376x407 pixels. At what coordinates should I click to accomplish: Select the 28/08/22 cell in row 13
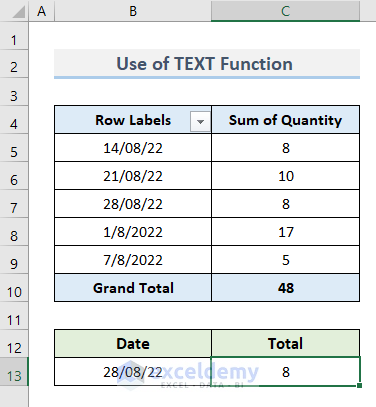[133, 372]
